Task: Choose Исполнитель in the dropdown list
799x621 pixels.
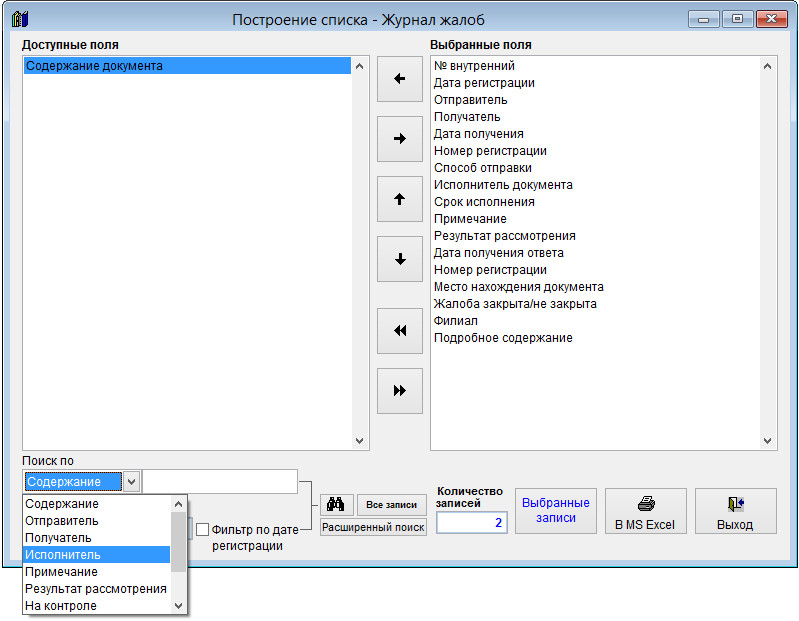Action: (96, 555)
